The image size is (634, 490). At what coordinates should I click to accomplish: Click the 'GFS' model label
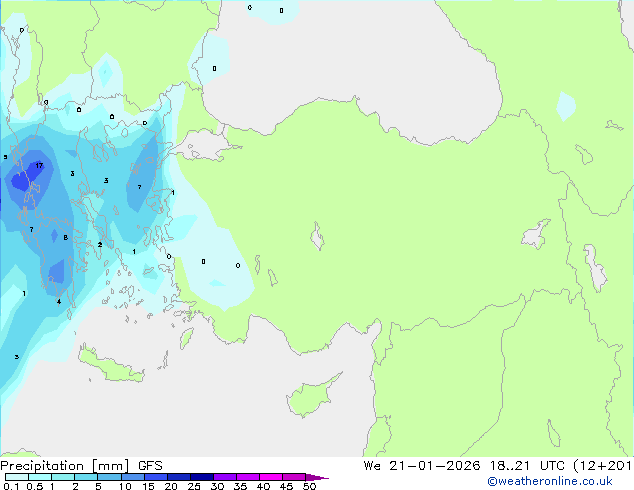(x=150, y=466)
